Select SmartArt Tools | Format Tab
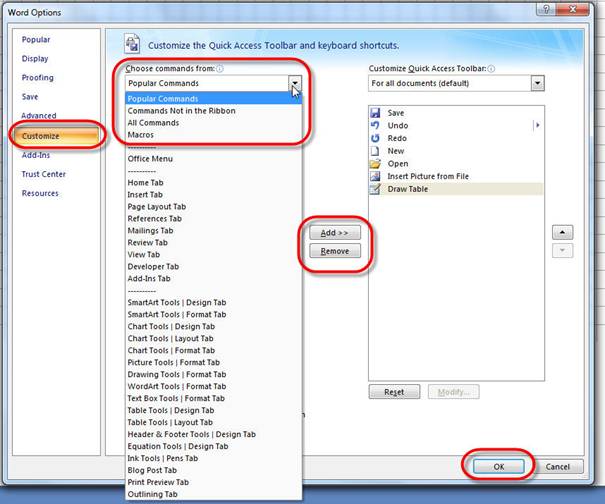 tap(213, 314)
